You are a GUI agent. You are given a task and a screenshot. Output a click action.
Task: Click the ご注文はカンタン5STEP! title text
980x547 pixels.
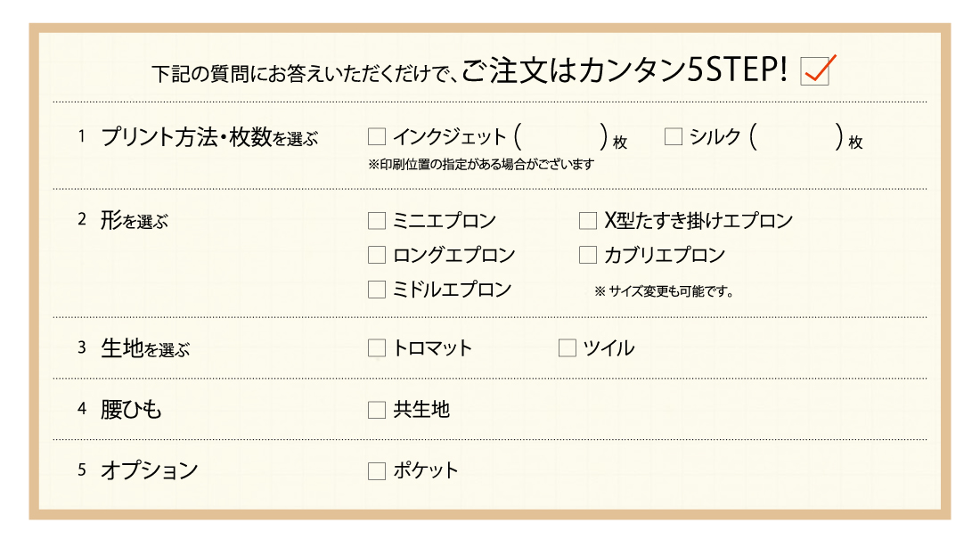625,70
